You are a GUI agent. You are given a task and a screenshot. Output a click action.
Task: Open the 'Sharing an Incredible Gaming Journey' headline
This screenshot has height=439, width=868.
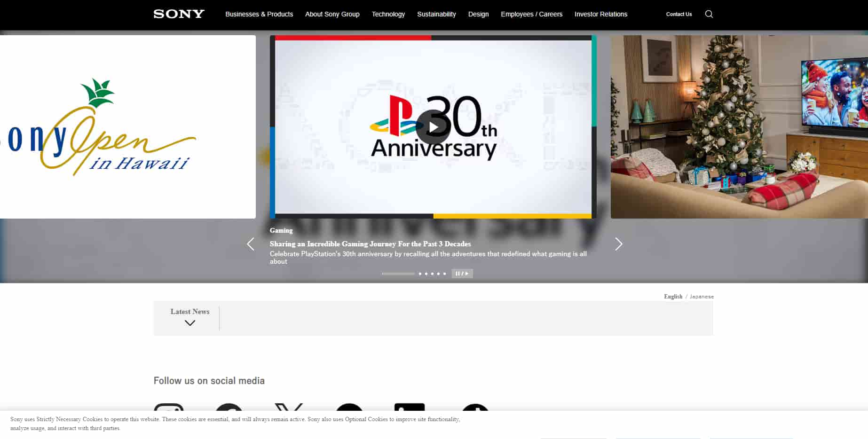point(370,244)
